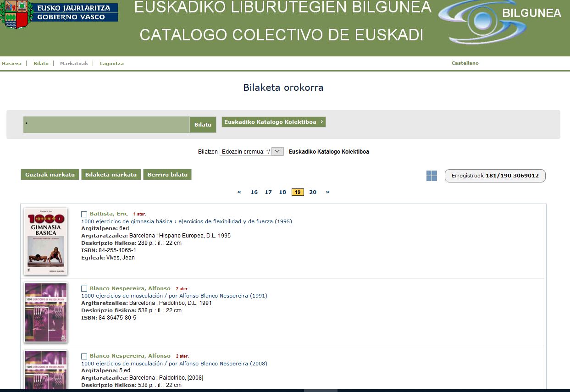Open the 1991 musculación book cover thumbnail
Screen dimensions: 570x392
point(46,312)
